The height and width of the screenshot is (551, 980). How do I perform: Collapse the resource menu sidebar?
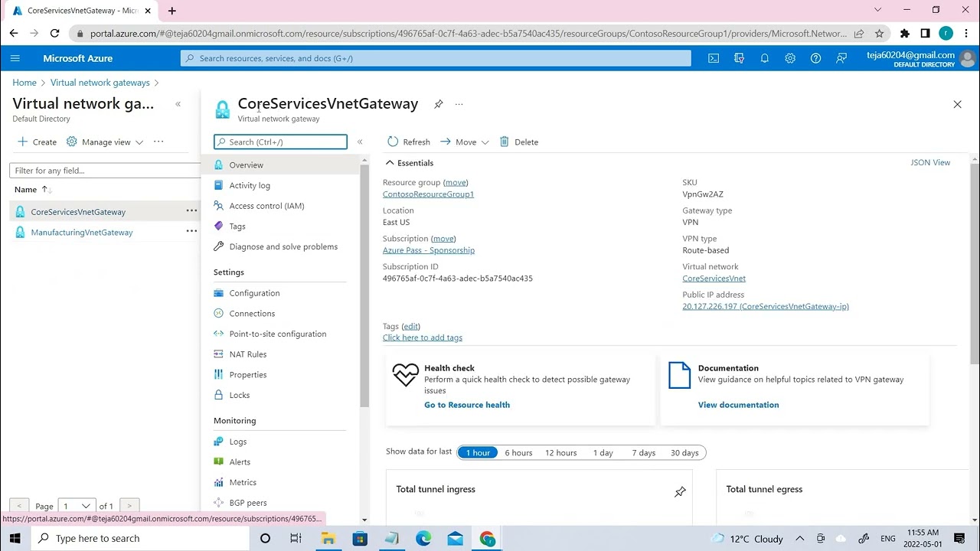tap(360, 142)
